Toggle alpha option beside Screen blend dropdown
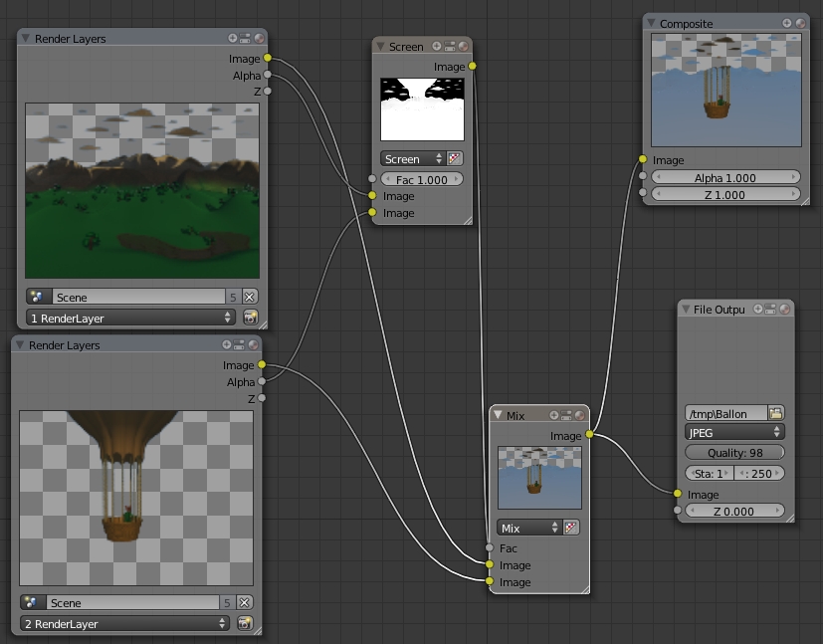This screenshot has width=823, height=644. (x=454, y=158)
